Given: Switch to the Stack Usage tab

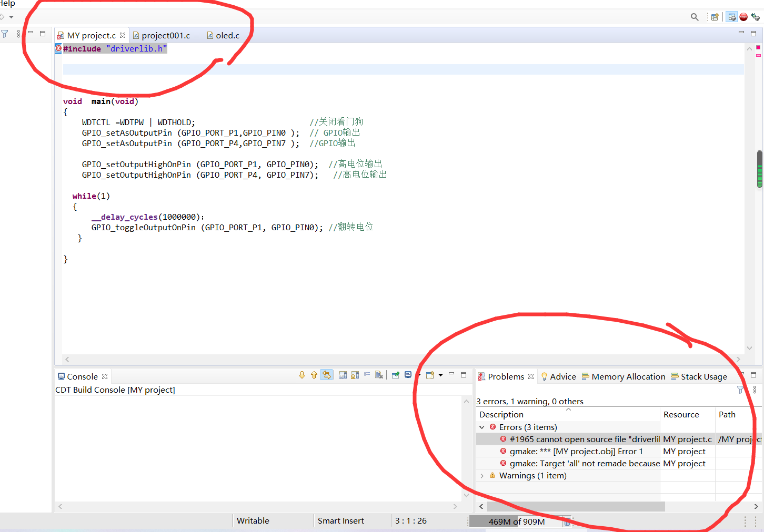Looking at the screenshot, I should (x=699, y=376).
